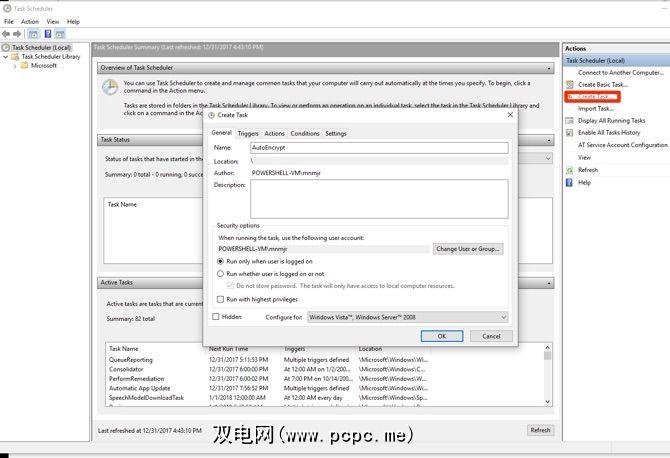Click the clock icon in Create Task title
Screen dimensions: 670x458
click(212, 115)
